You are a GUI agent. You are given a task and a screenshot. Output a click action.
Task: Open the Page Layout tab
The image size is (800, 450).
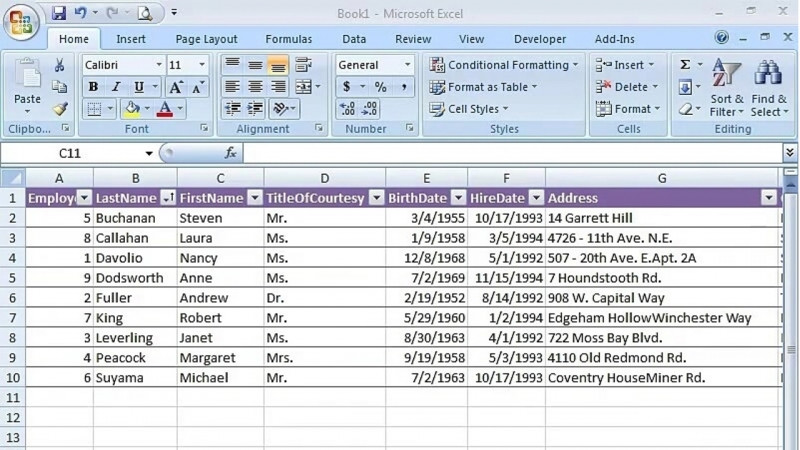(206, 39)
